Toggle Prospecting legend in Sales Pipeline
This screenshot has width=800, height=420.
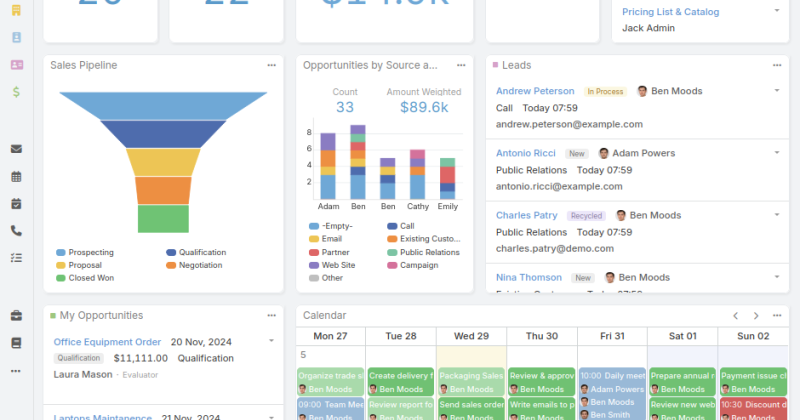(85, 252)
